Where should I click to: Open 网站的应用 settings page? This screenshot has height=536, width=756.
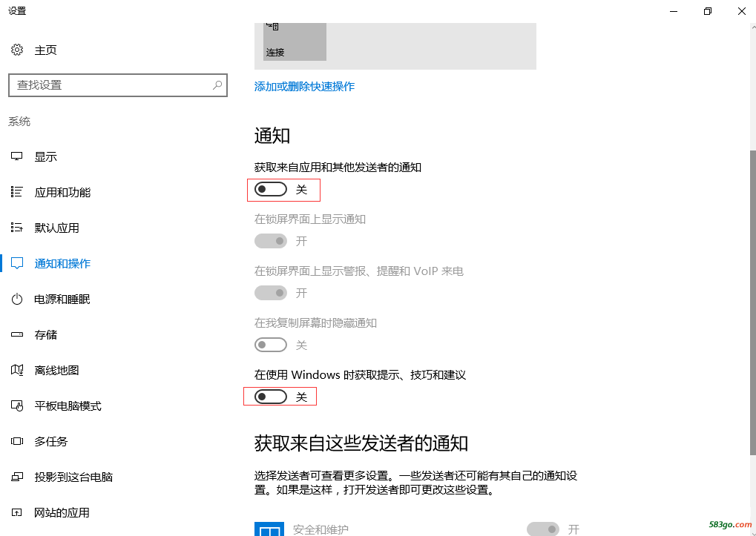point(62,513)
